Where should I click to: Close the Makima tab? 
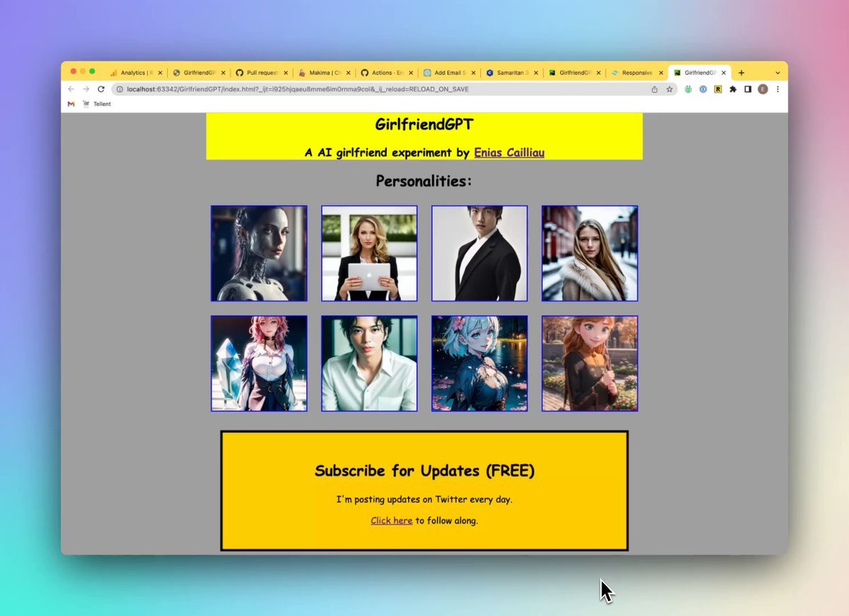tap(348, 73)
